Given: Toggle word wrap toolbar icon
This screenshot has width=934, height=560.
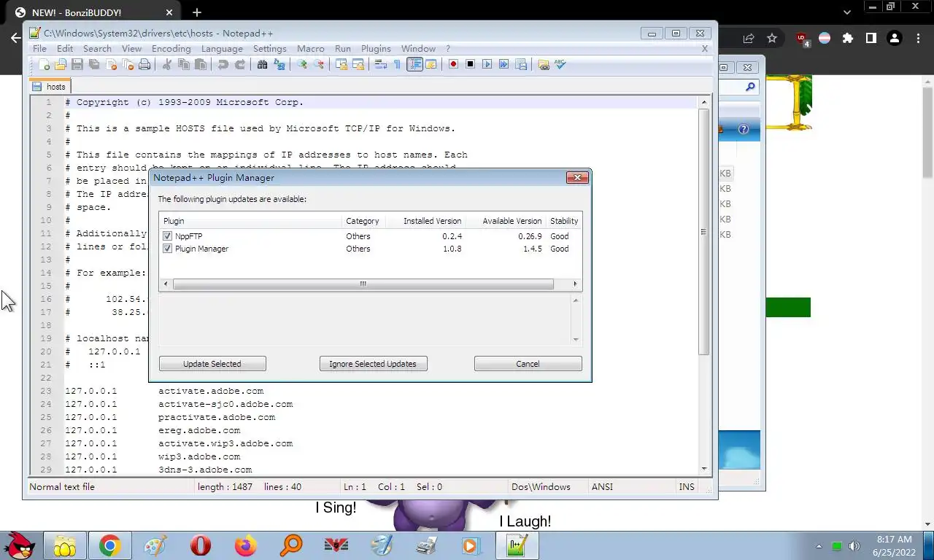Looking at the screenshot, I should (381, 65).
